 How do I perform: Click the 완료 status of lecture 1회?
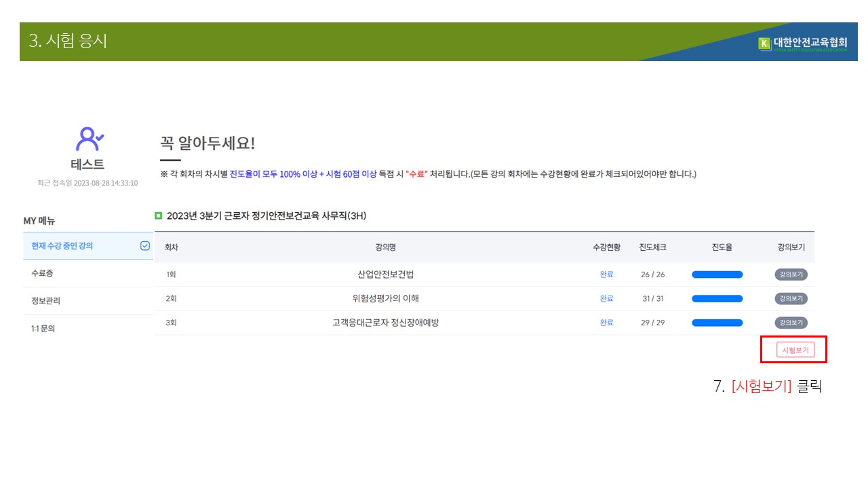click(606, 274)
